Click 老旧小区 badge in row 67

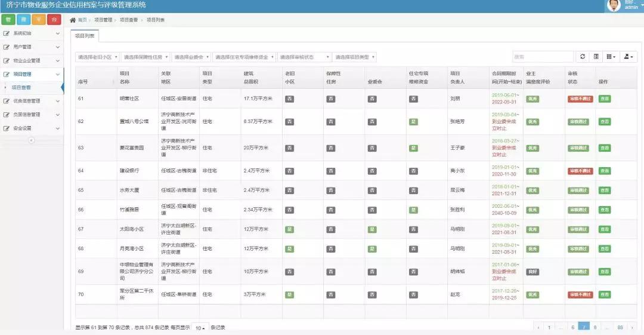point(290,229)
